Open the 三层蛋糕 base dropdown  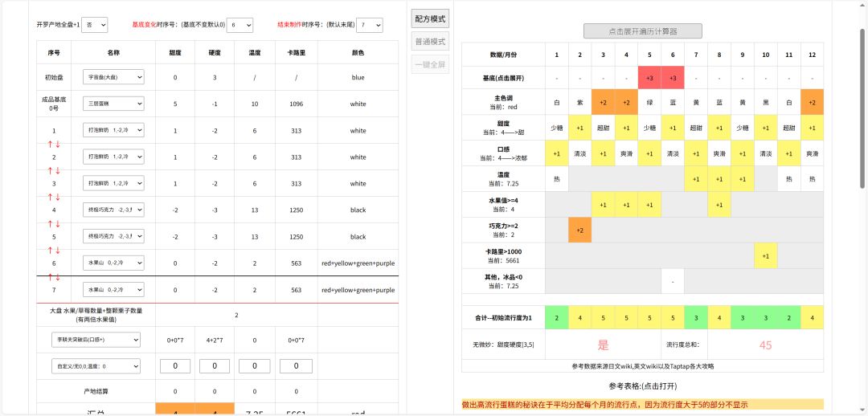point(113,104)
